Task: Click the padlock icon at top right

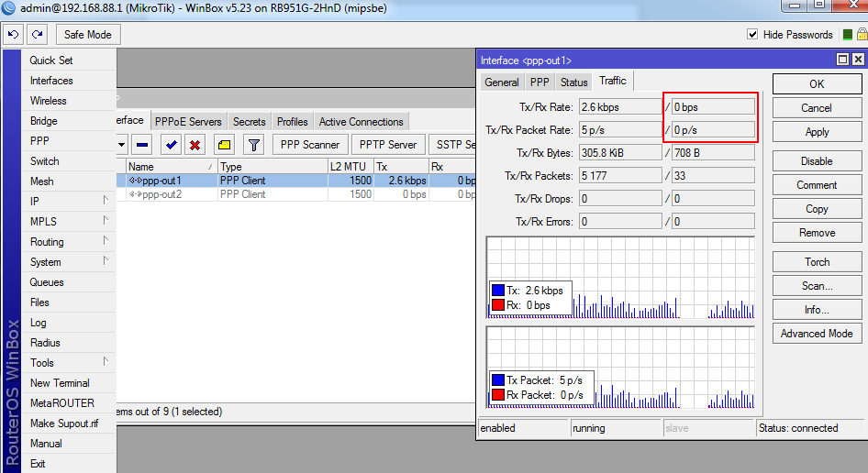Action: coord(862,35)
